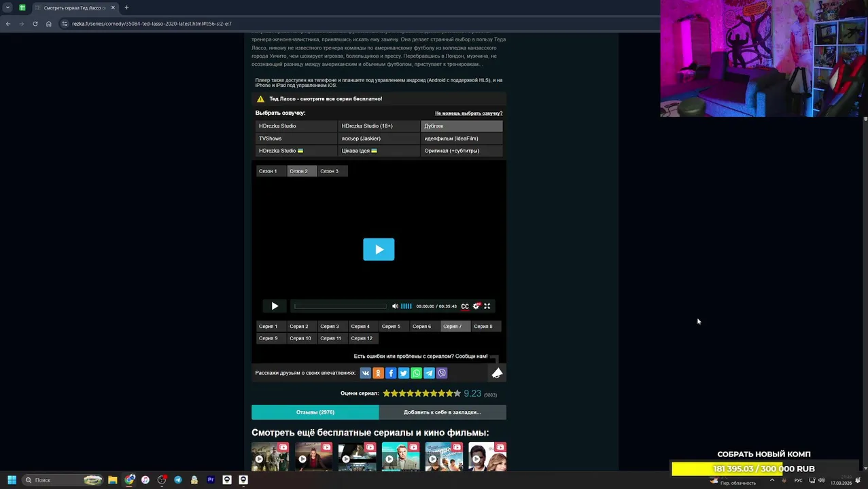Share via Telegram icon on page
The height and width of the screenshot is (489, 868).
429,373
